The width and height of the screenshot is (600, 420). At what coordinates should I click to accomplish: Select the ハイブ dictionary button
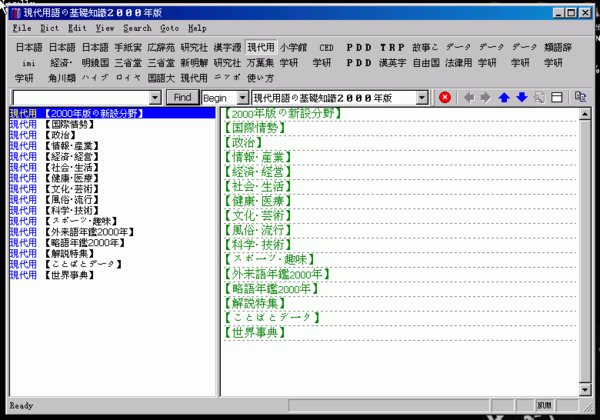pos(95,78)
